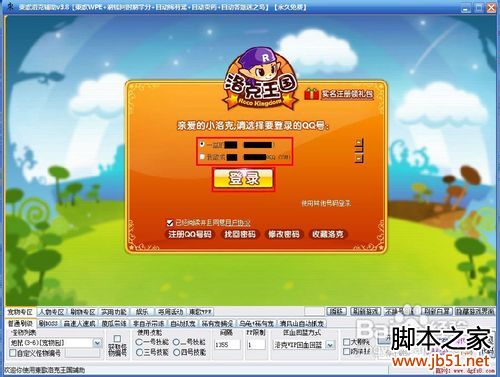Open the sub-tab ending in 山自动抓宠

click(301, 323)
